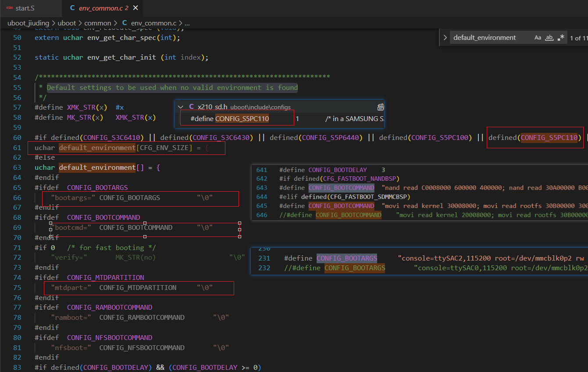Click MK_STR(x) macro on line 58

pos(85,118)
